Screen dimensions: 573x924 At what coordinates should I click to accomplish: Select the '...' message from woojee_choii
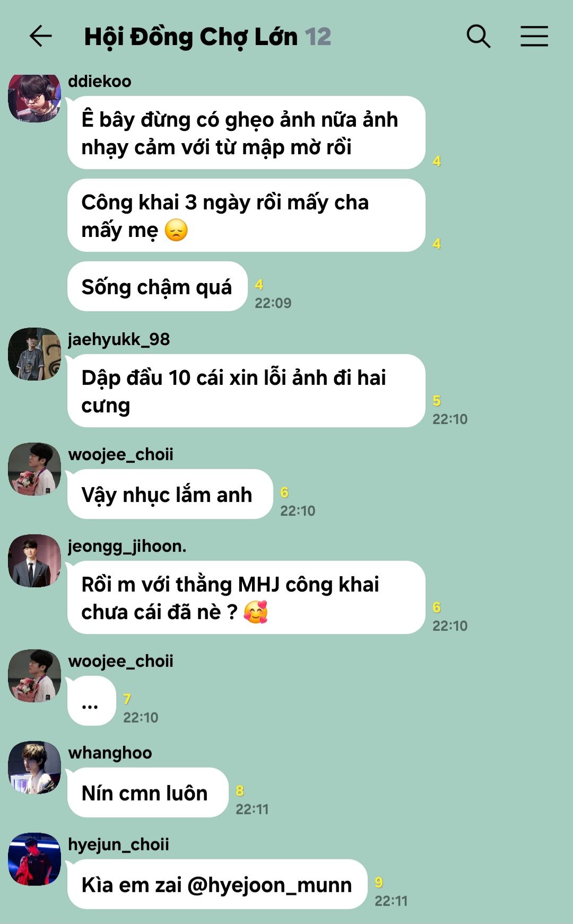coord(92,701)
